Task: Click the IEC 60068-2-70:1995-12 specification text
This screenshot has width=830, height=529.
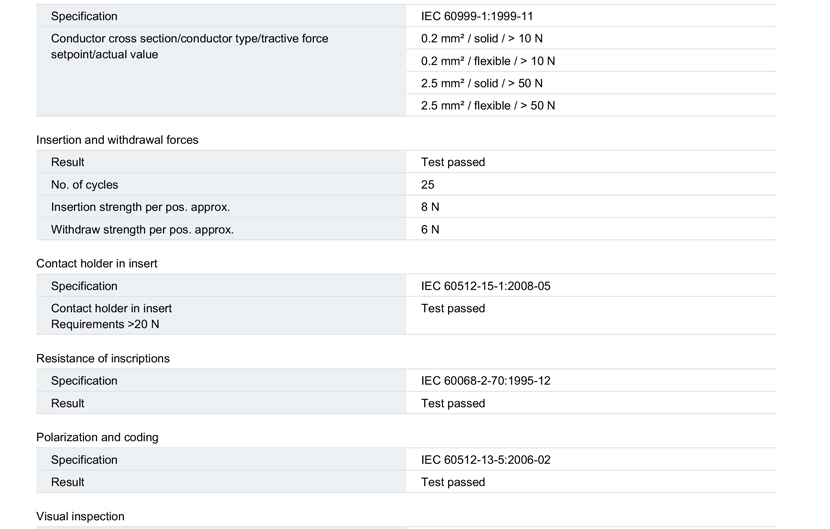Action: point(486,381)
